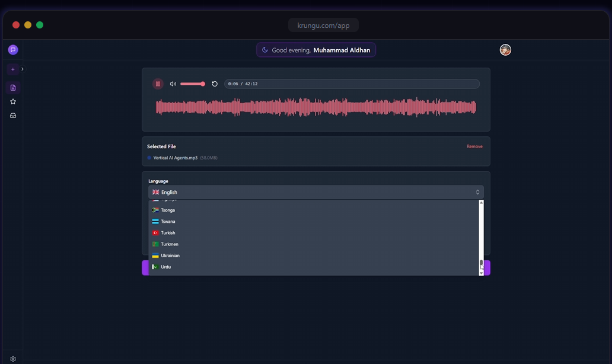Open the documents icon in the sidebar

13,88
